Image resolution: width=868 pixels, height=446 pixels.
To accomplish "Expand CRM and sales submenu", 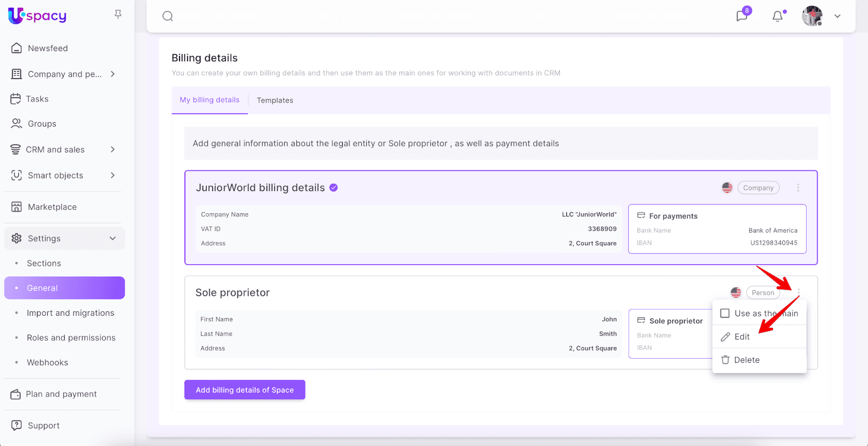I will point(113,149).
